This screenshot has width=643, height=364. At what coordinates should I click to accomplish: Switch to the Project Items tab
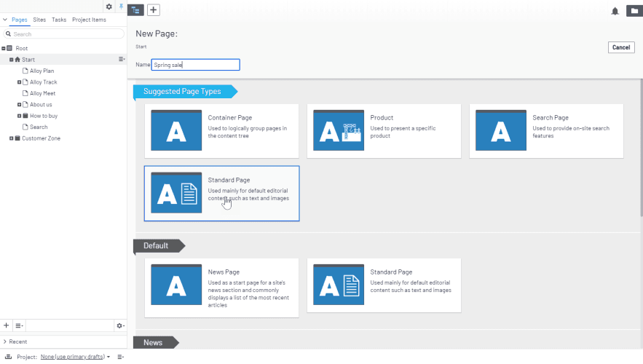88,20
